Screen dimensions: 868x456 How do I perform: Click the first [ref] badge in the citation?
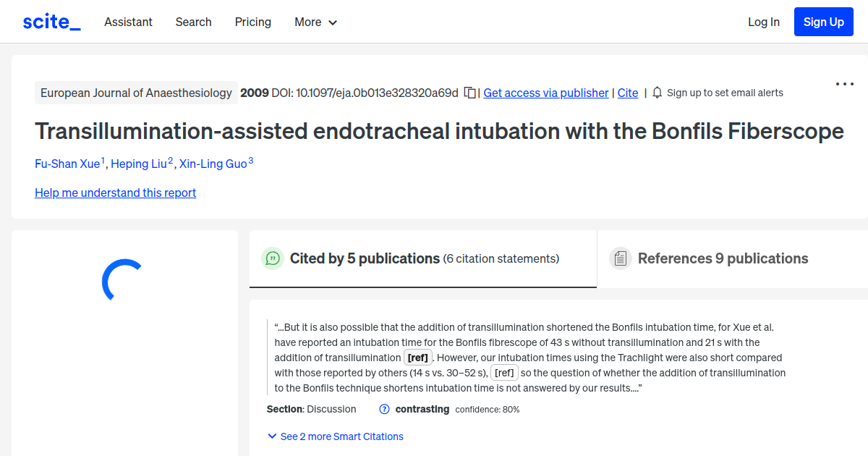(418, 357)
